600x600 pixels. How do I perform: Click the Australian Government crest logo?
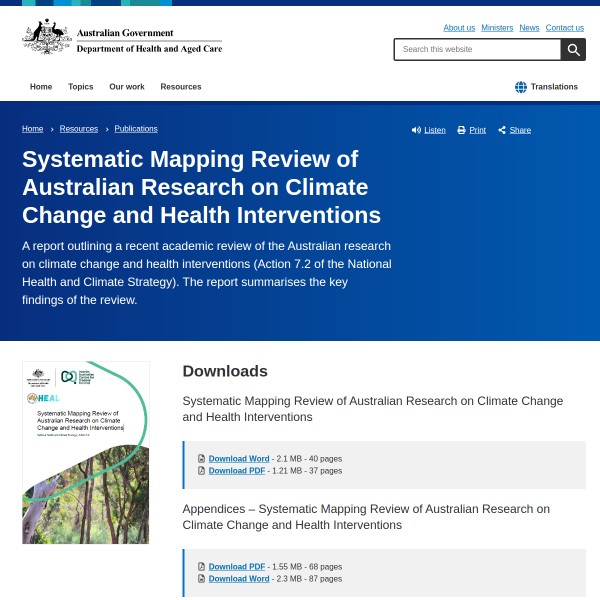(x=46, y=37)
